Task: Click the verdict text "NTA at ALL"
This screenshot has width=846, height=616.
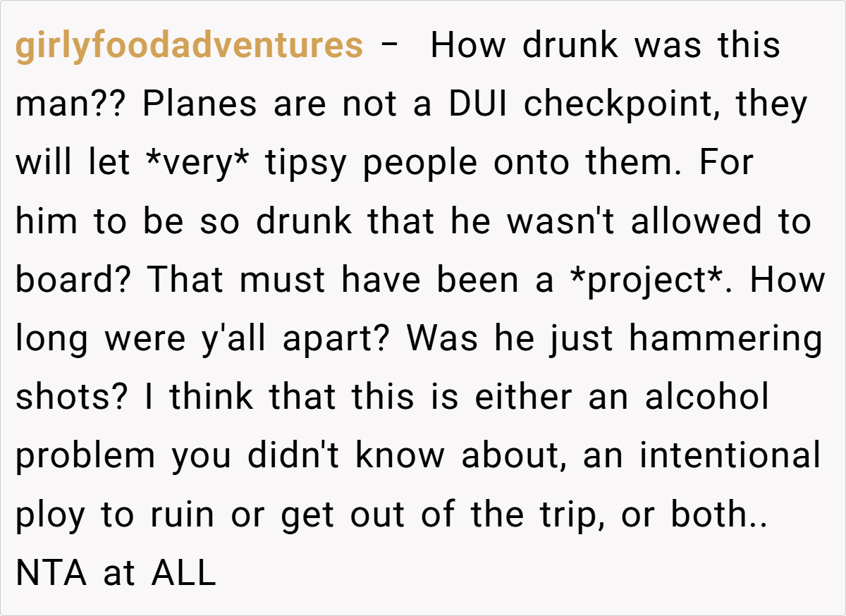Action: tap(116, 573)
